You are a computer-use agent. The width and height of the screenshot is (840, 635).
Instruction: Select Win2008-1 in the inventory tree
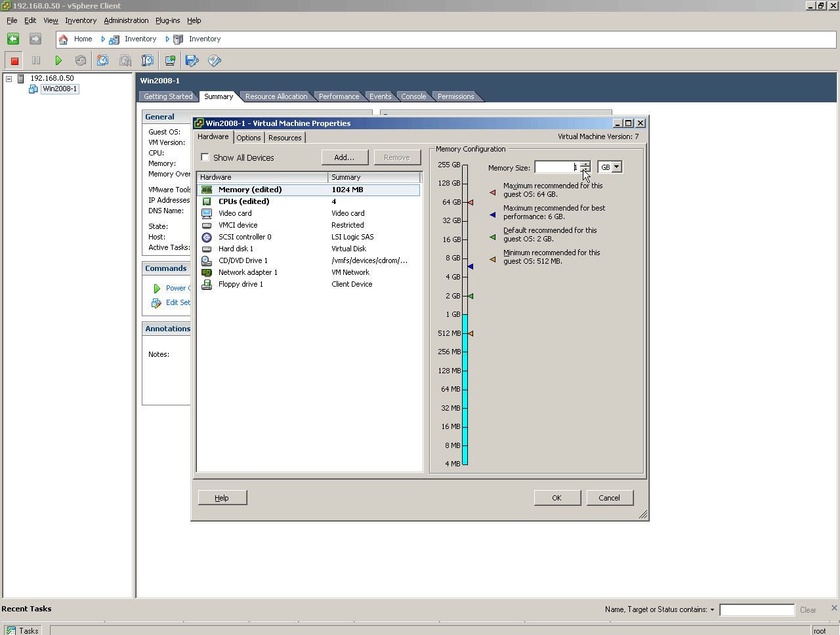[x=60, y=89]
